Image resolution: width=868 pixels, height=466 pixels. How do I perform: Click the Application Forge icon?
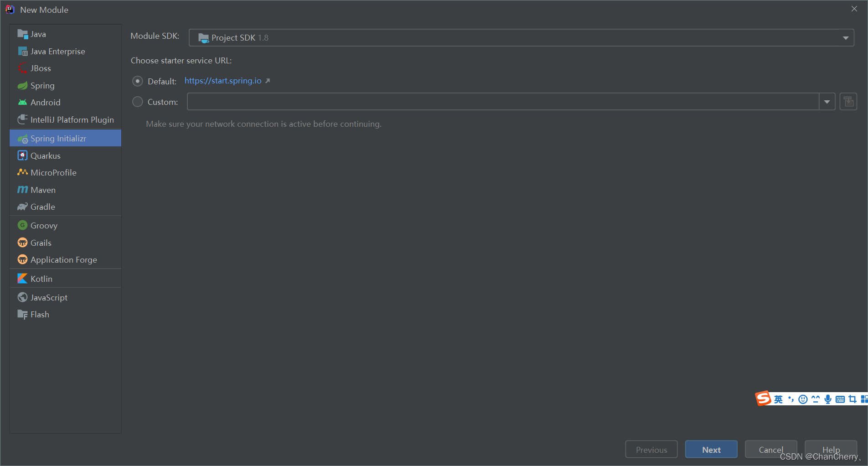[x=22, y=260]
